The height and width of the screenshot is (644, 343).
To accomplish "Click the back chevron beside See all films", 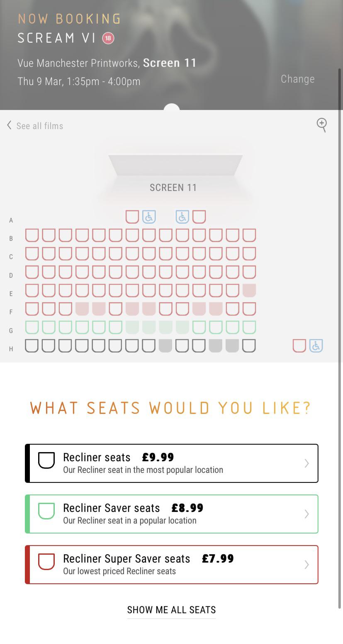I will click(8, 125).
